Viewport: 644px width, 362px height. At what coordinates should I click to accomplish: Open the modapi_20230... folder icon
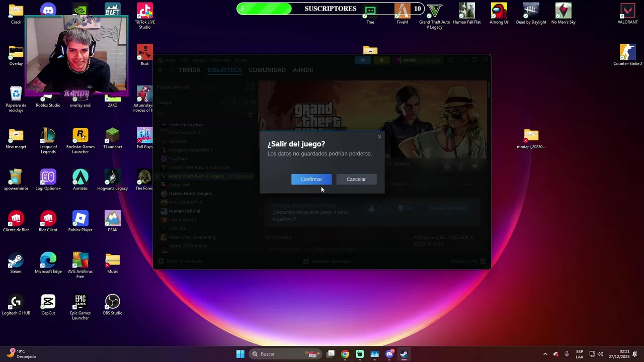pos(531,139)
